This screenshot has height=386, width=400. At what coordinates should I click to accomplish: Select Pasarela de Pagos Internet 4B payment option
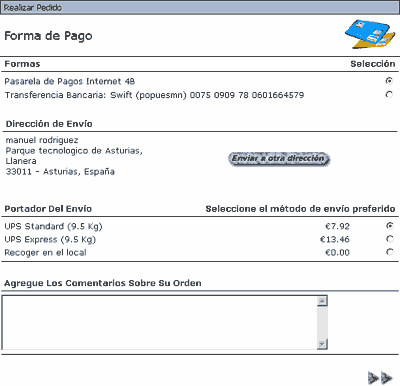pos(389,81)
